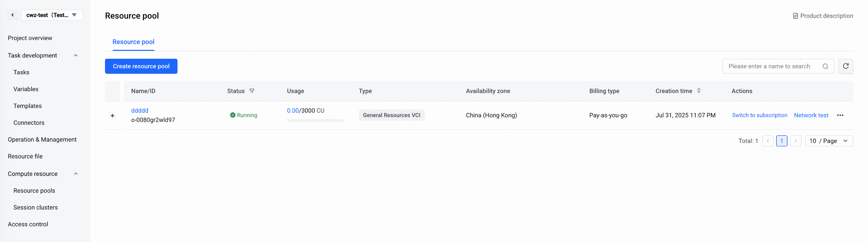Image resolution: width=868 pixels, height=242 pixels.
Task: Go back using the left chevron icon
Action: pos(12,15)
